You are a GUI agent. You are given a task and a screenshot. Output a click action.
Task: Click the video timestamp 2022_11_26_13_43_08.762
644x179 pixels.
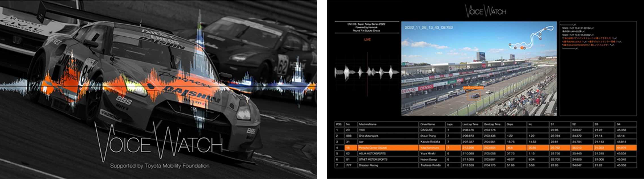tap(429, 28)
